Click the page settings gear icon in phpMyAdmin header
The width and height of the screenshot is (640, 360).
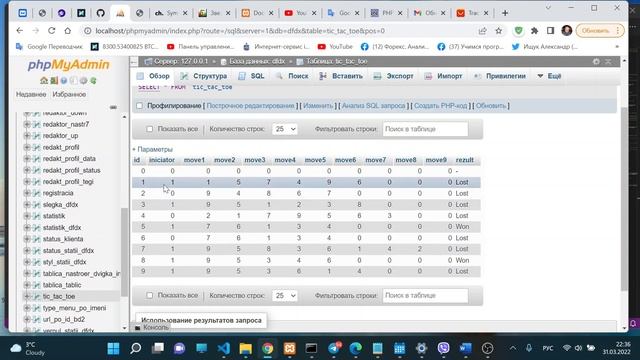(x=596, y=61)
